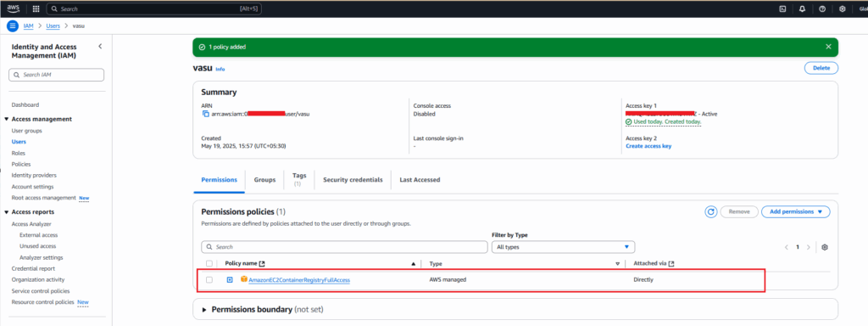Open Organization activity in sidebar
This screenshot has height=326, width=868.
(x=38, y=280)
